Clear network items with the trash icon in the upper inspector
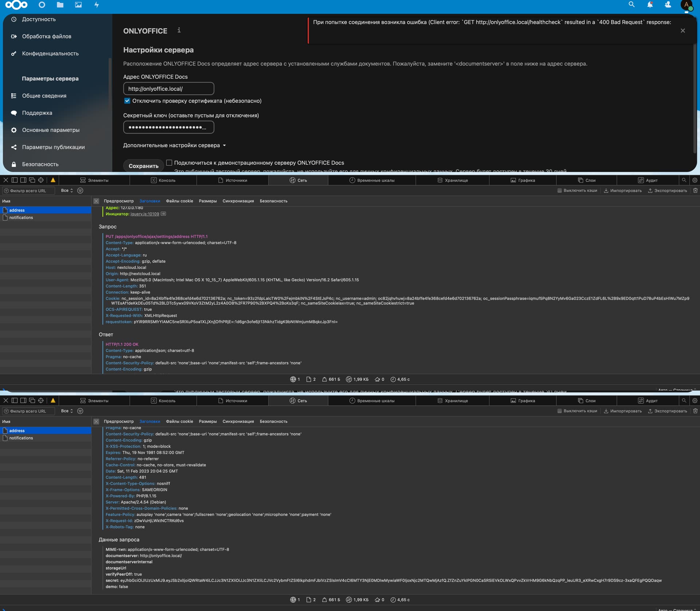The image size is (700, 611). [695, 191]
